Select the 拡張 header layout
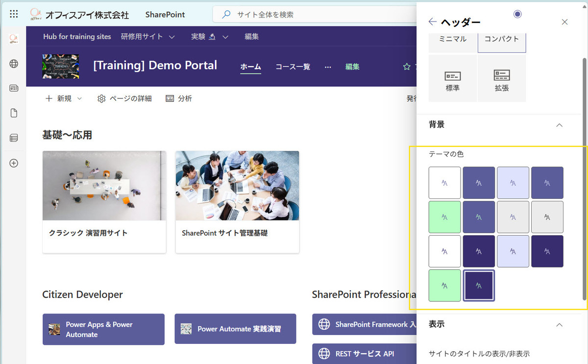588x364 pixels. tap(502, 78)
